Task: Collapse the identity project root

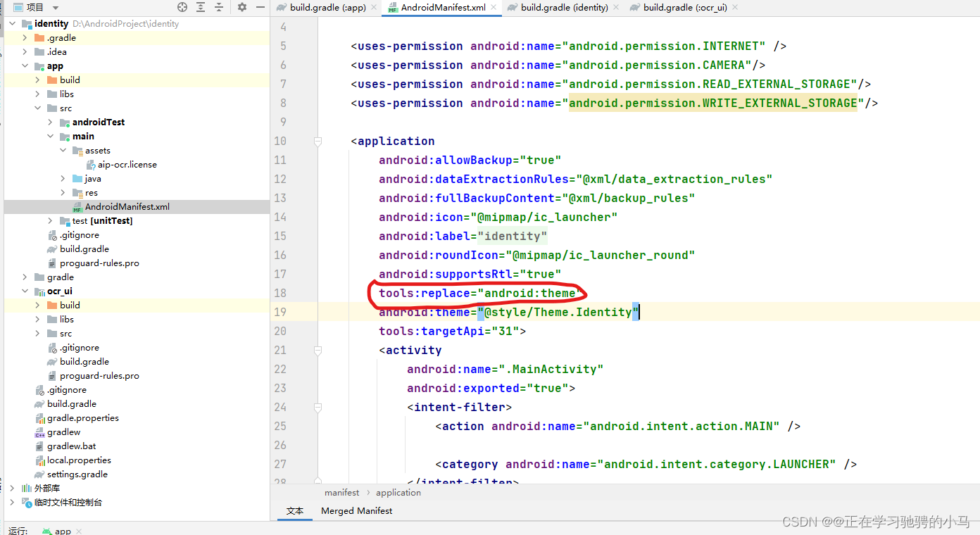Action: click(12, 24)
